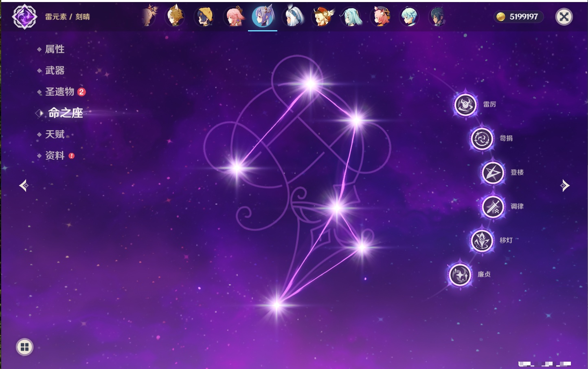Open the 廉贞 constellation node icon
588x369 pixels.
(x=460, y=274)
